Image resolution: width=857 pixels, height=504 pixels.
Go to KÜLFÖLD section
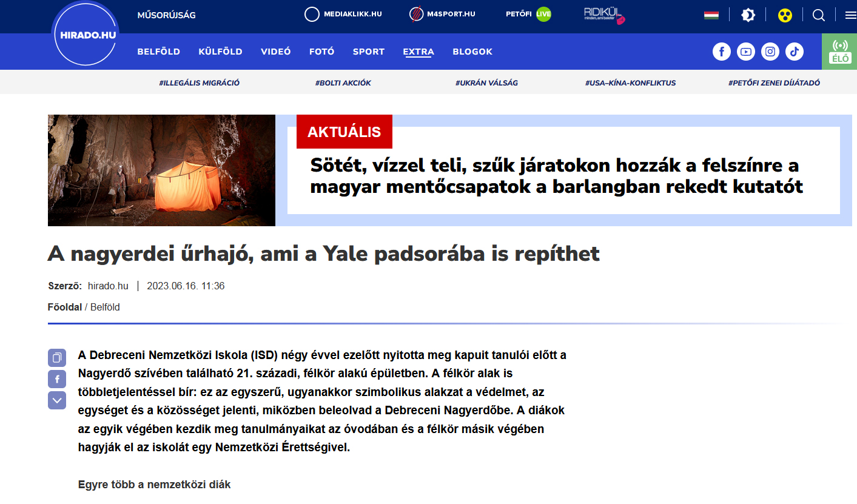(x=221, y=52)
